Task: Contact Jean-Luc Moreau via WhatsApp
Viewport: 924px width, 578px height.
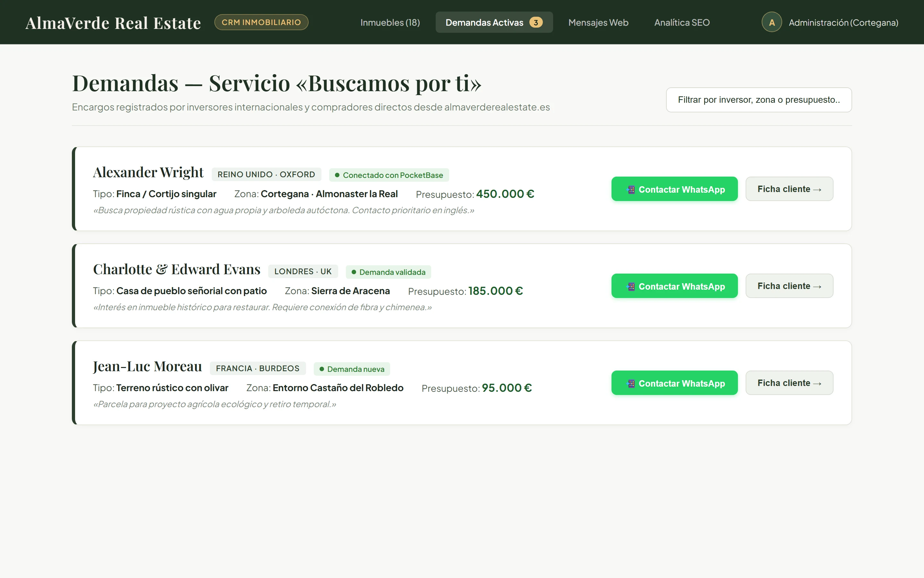Action: pos(674,383)
